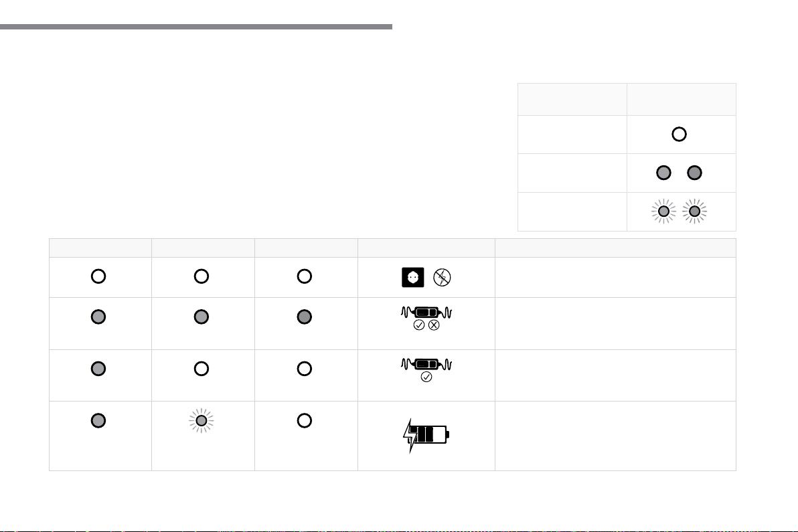Click the power socket icon
The width and height of the screenshot is (798, 532).
pos(413,278)
